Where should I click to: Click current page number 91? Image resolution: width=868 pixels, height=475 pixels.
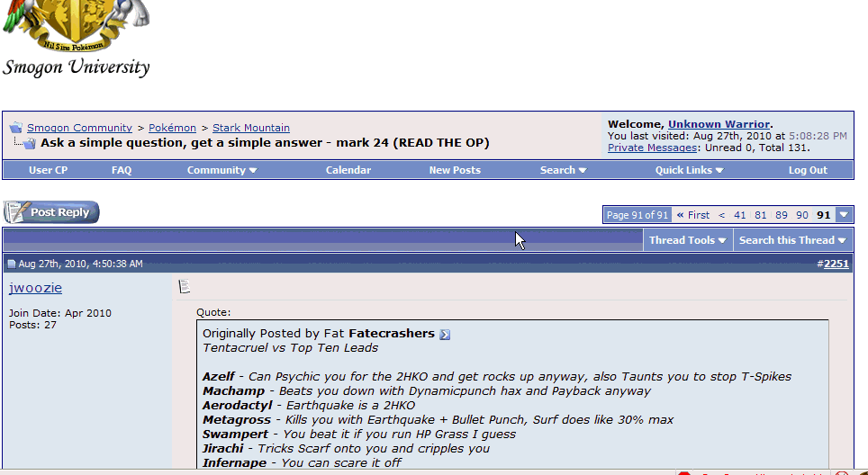click(824, 215)
